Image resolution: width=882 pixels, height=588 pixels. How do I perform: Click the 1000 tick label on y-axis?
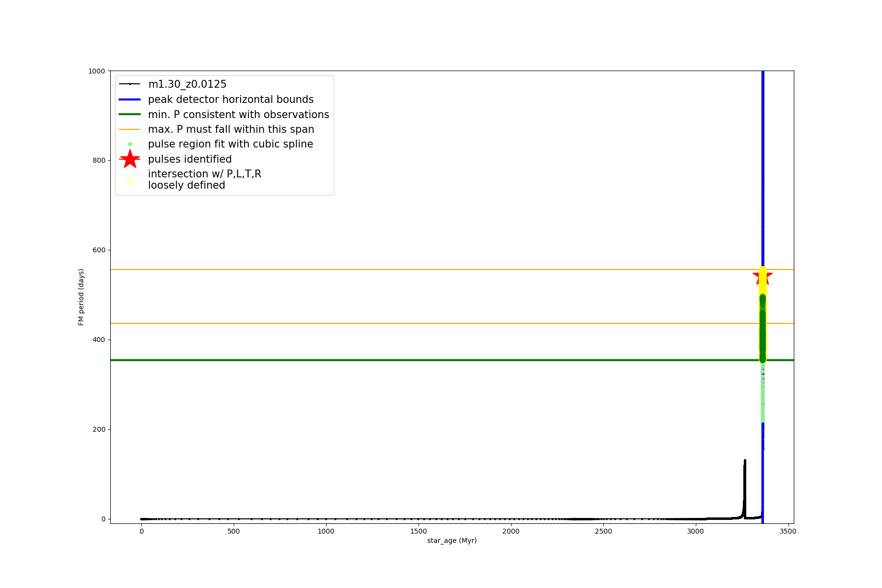pyautogui.click(x=97, y=71)
